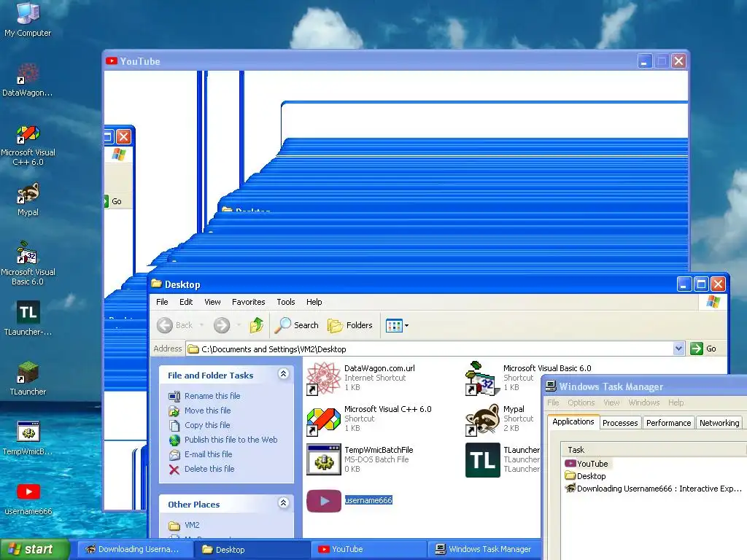The width and height of the screenshot is (747, 560).
Task: Collapse File and Folder Tasks panel
Action: coord(284,374)
